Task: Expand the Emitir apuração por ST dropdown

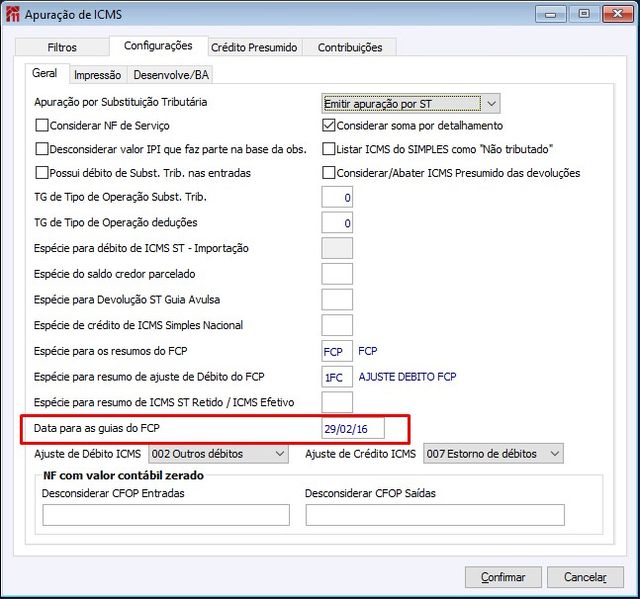Action: point(411,104)
